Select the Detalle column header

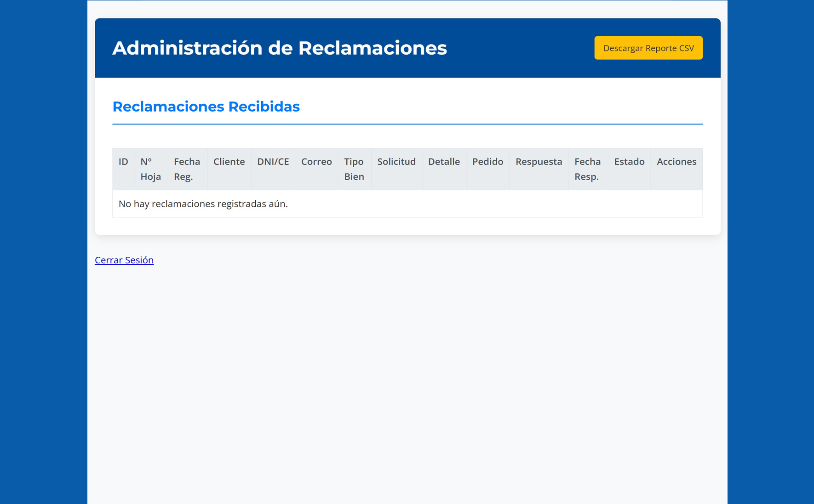click(444, 162)
